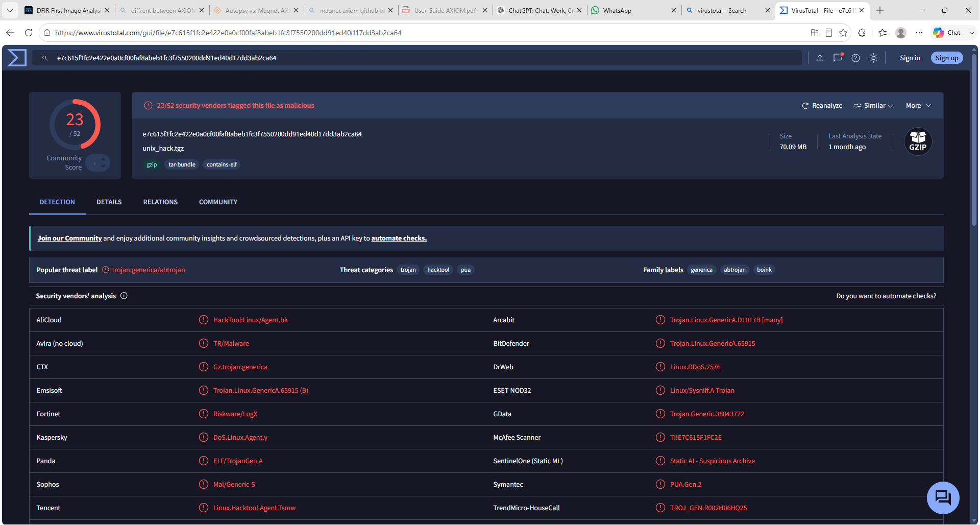Click the TROJ_GEN.R002H06HQ25 detection text
Image resolution: width=980 pixels, height=525 pixels.
708,508
